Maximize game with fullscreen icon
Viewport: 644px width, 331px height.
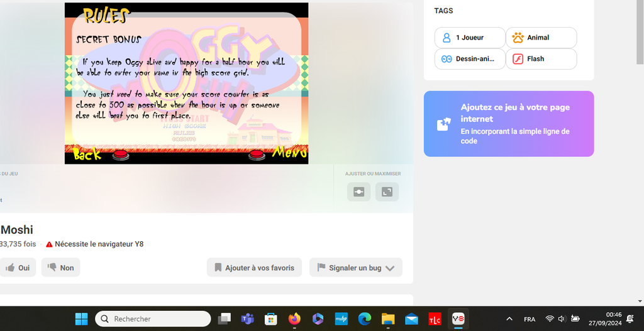(387, 192)
